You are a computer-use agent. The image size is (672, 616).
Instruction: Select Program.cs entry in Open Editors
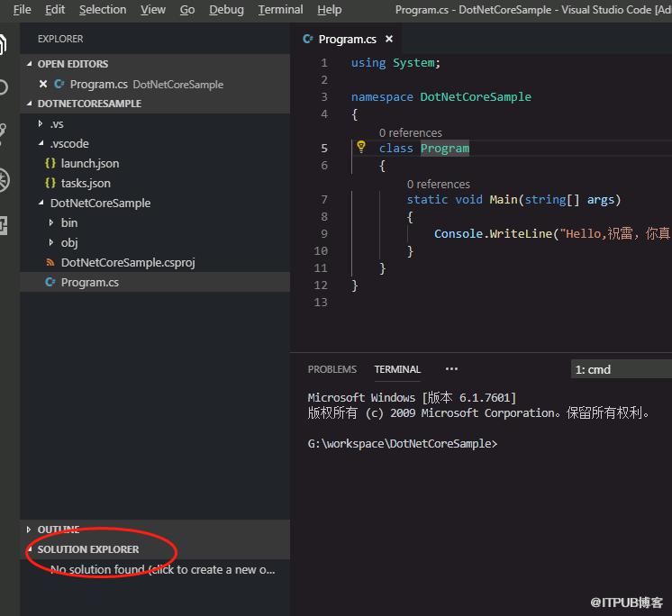pos(155,84)
